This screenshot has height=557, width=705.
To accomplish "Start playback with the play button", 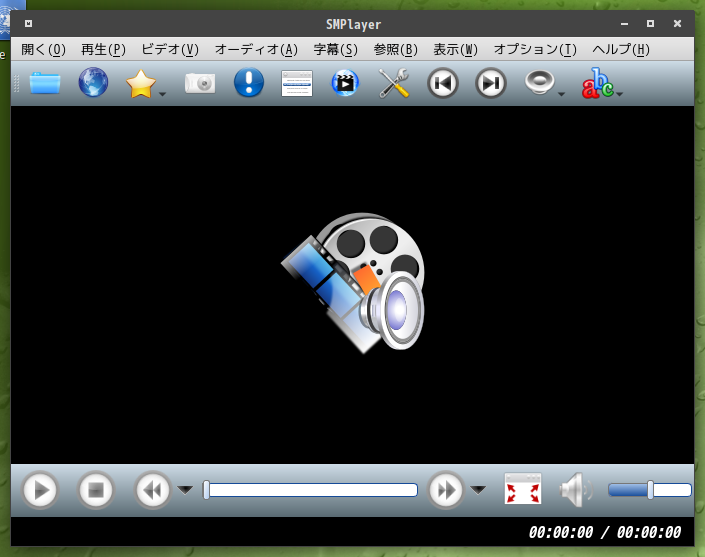I will [x=40, y=490].
